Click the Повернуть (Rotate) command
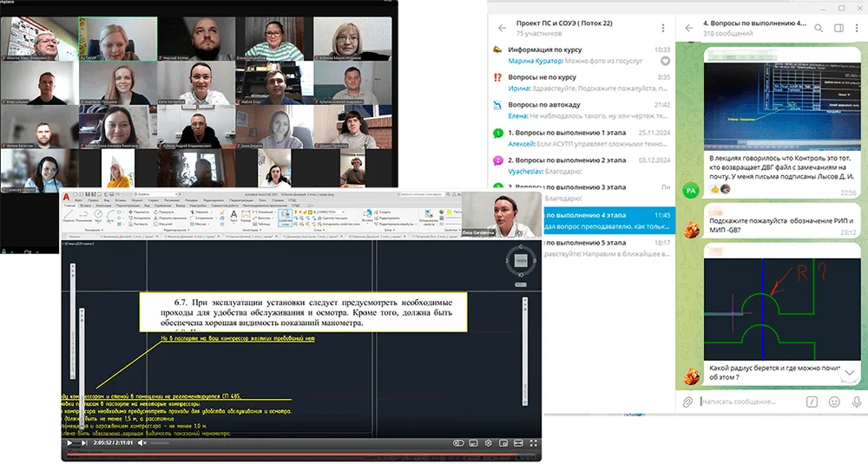Viewport: 868px width, 464px height. 164,212
